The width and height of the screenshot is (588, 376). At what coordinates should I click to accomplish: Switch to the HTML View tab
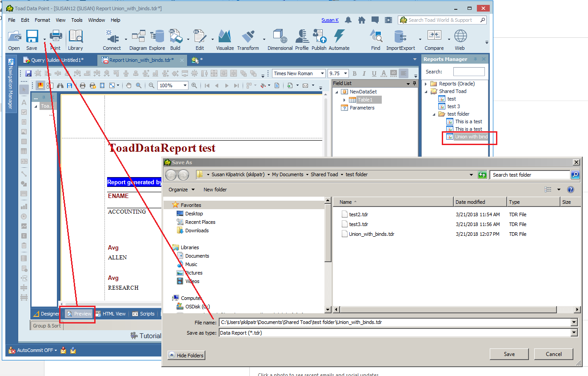111,314
